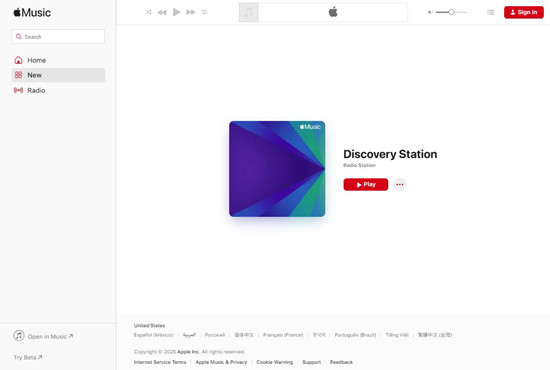
Task: Open Apple Music & Privacy
Action: click(x=221, y=362)
